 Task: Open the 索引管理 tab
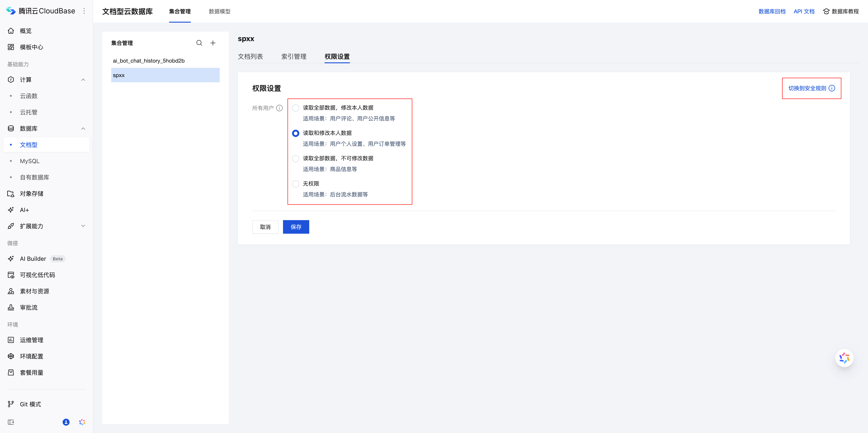pyautogui.click(x=294, y=56)
